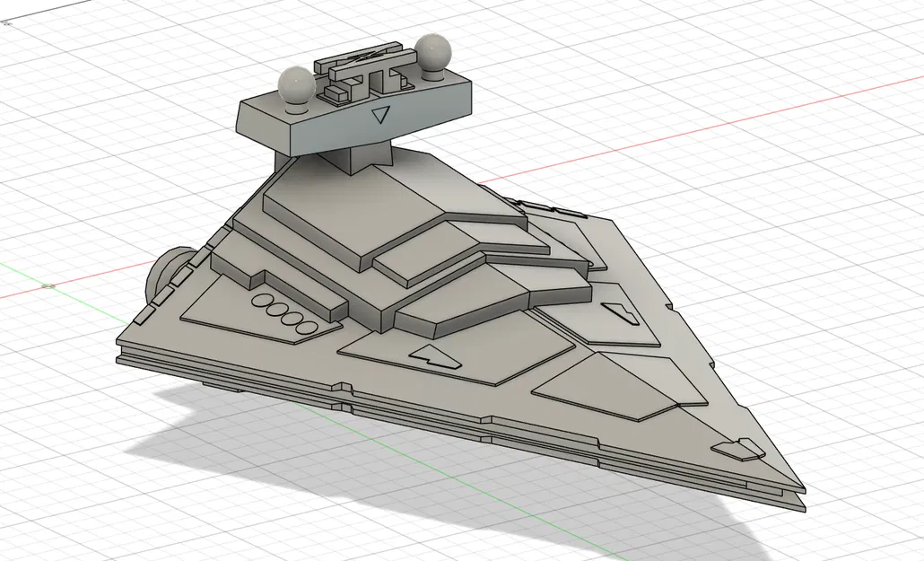Click the left deflector shield dome

point(294,87)
